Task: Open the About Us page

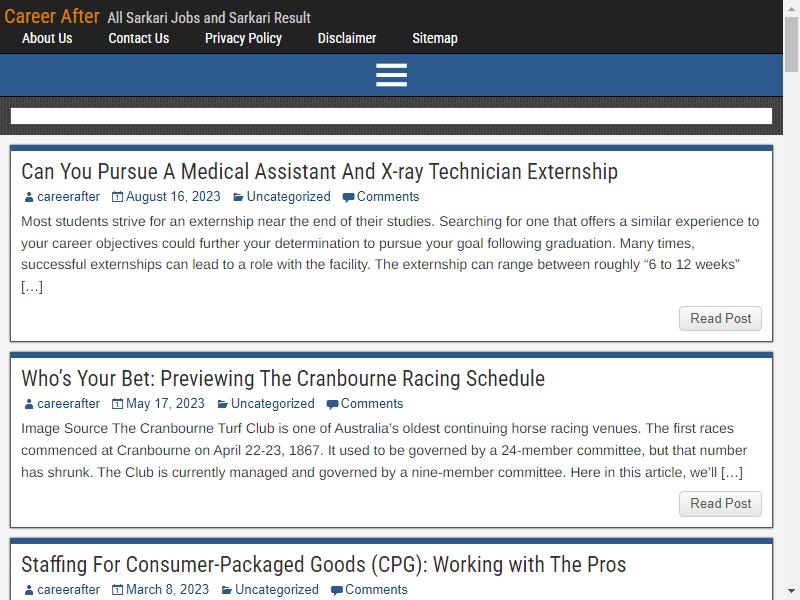Action: [x=47, y=38]
